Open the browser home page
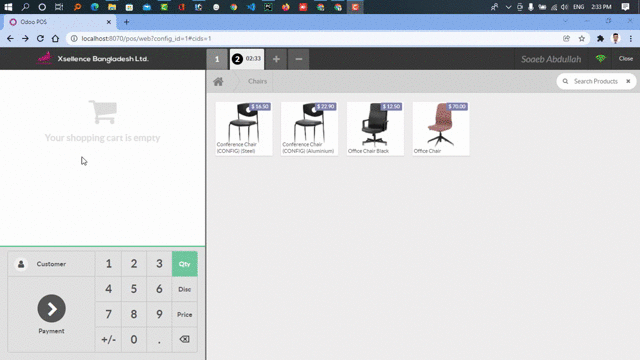The width and height of the screenshot is (640, 360). [x=55, y=38]
